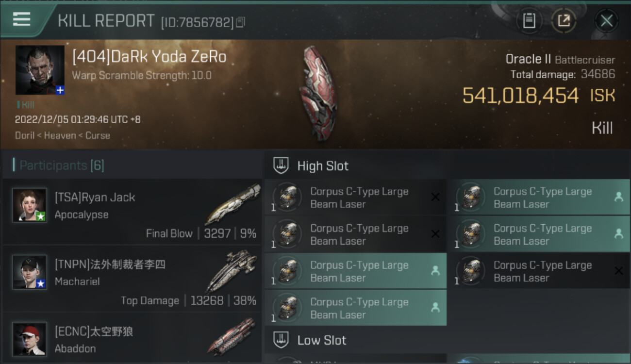Click the destroyed X mark on the third right-column laser

point(618,271)
